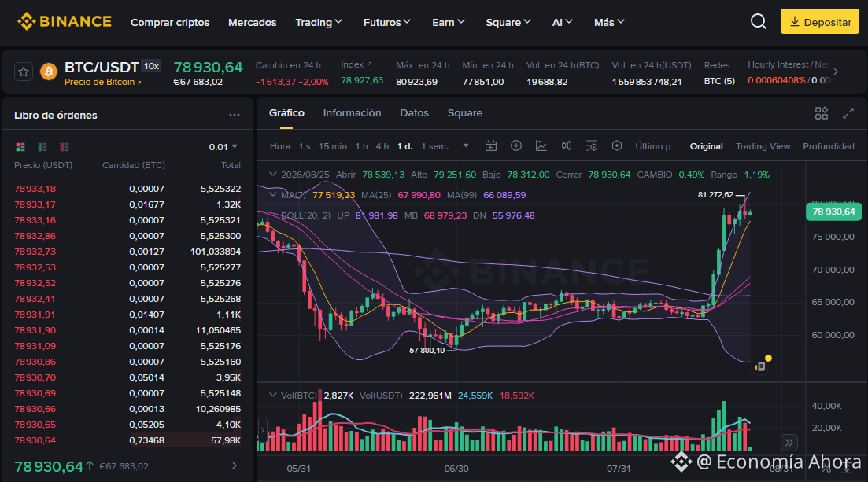
Task: Click the hexagon chart settings icon
Action: pos(617,145)
